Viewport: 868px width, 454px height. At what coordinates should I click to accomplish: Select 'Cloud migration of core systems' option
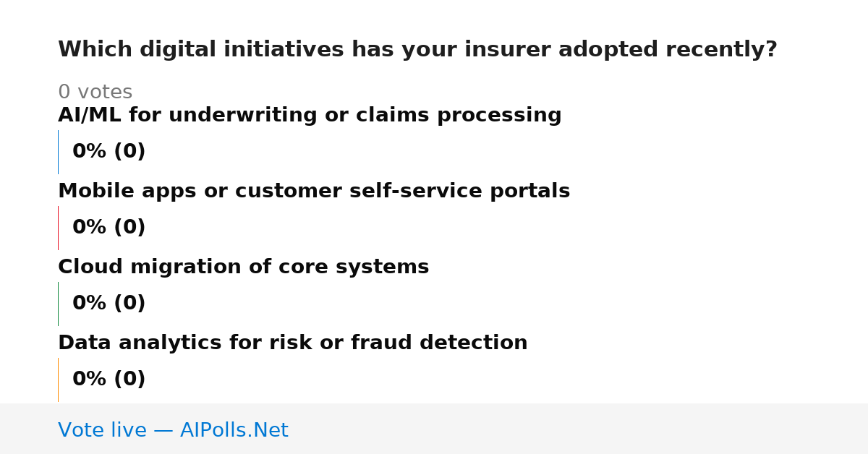coord(244,267)
